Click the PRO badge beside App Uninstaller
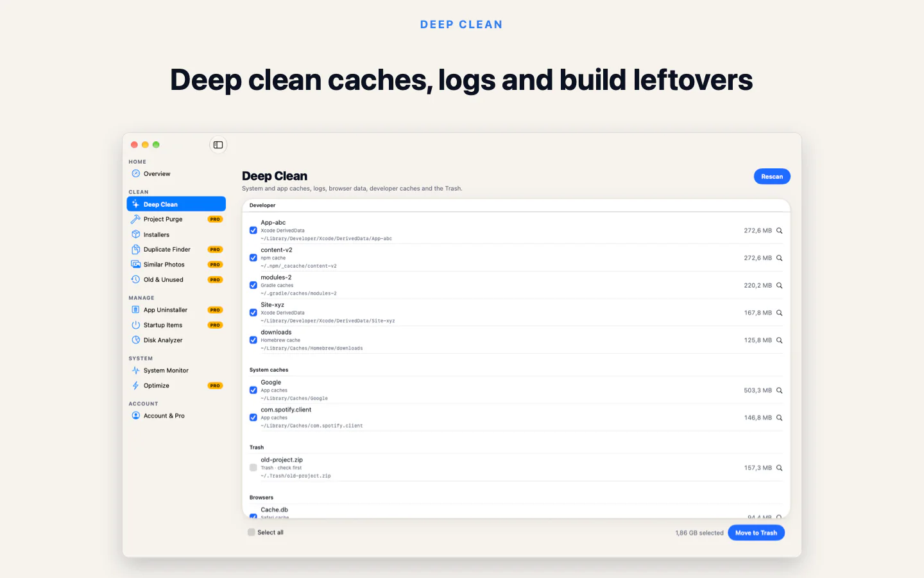Viewport: 924px width, 578px height. pyautogui.click(x=215, y=310)
